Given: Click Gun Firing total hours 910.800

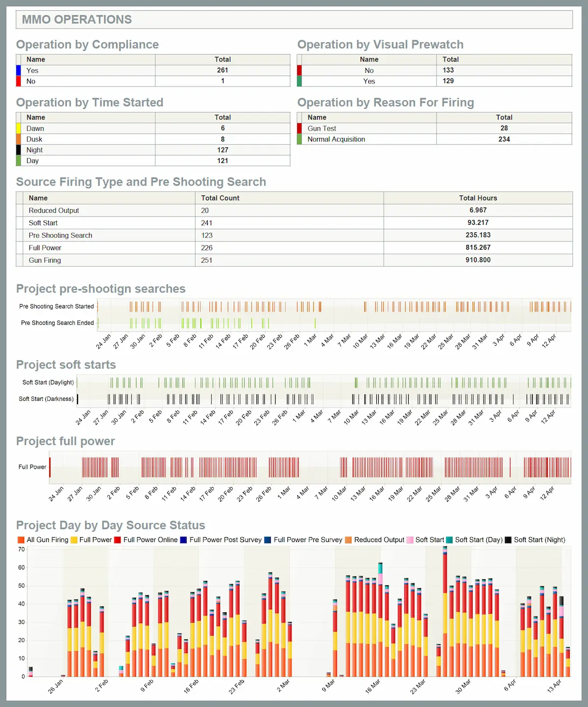Looking at the screenshot, I should click(478, 260).
